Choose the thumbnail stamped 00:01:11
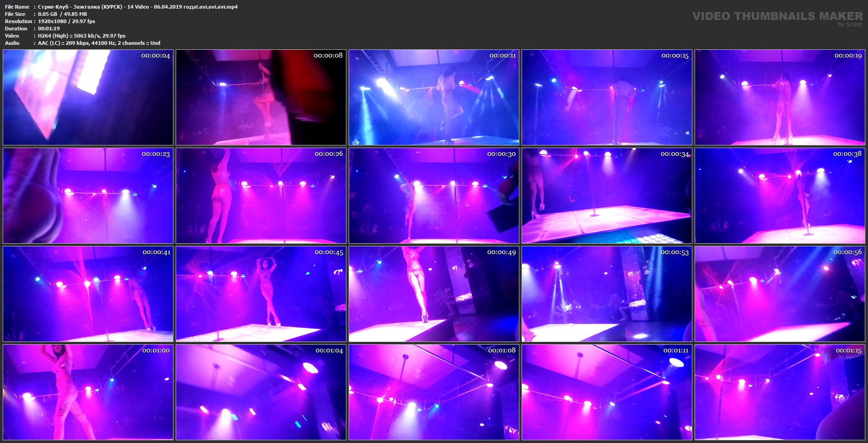868x443 pixels. pyautogui.click(x=607, y=392)
